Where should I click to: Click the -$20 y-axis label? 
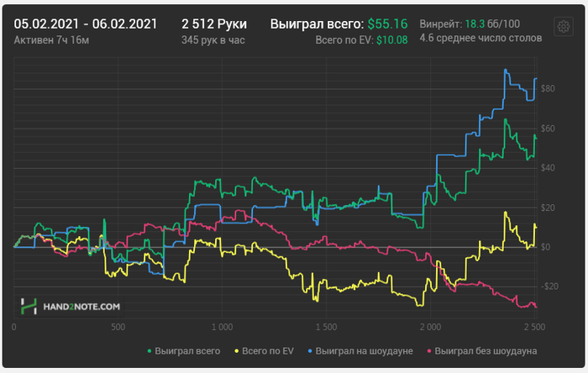[549, 286]
